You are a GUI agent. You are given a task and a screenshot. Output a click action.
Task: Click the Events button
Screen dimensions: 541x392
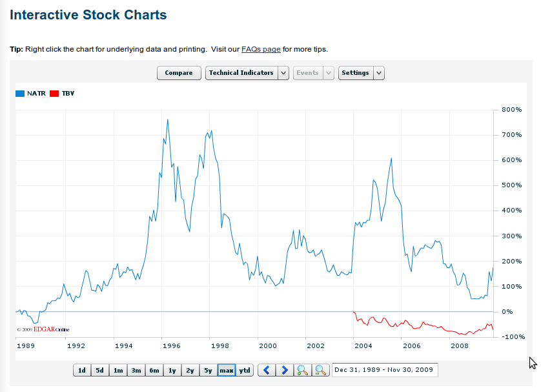click(307, 73)
